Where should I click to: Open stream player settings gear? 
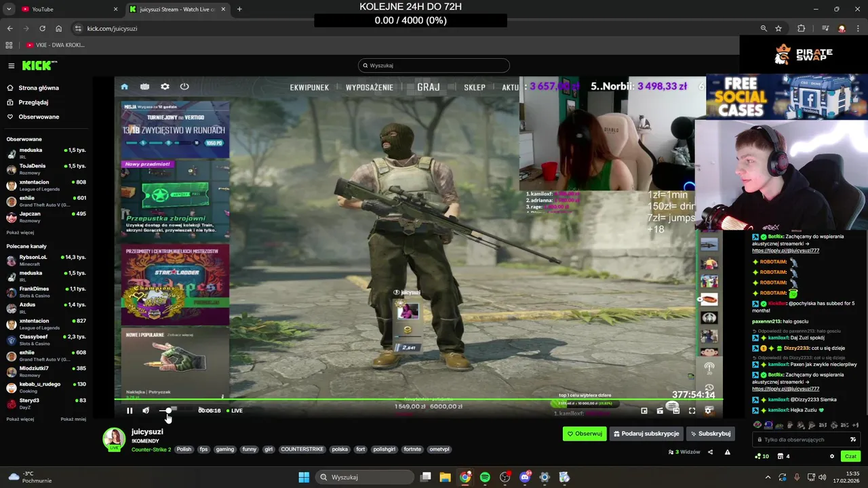tap(709, 411)
